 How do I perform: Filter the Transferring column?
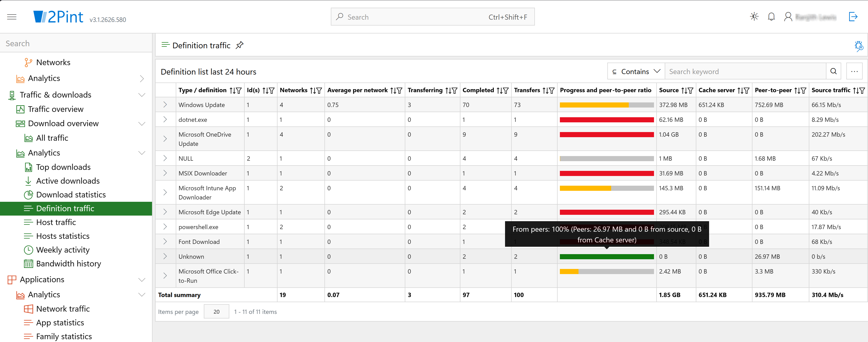click(x=455, y=90)
